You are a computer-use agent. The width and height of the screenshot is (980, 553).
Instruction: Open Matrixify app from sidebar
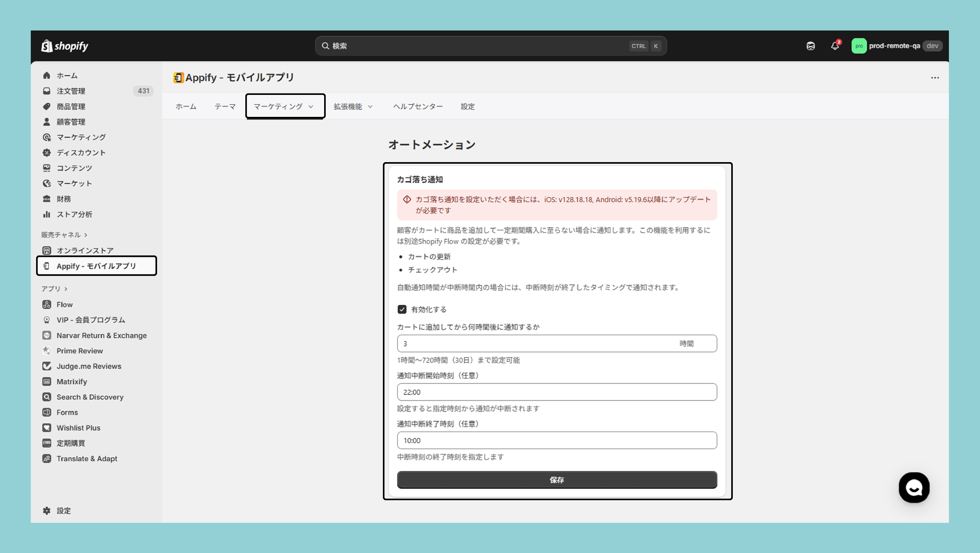coord(72,381)
